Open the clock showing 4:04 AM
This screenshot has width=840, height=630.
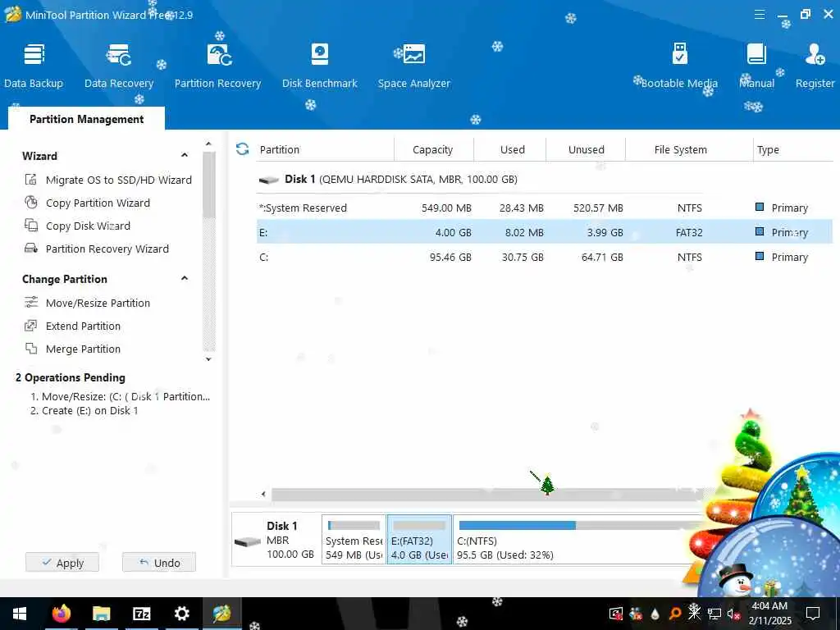pyautogui.click(x=769, y=614)
